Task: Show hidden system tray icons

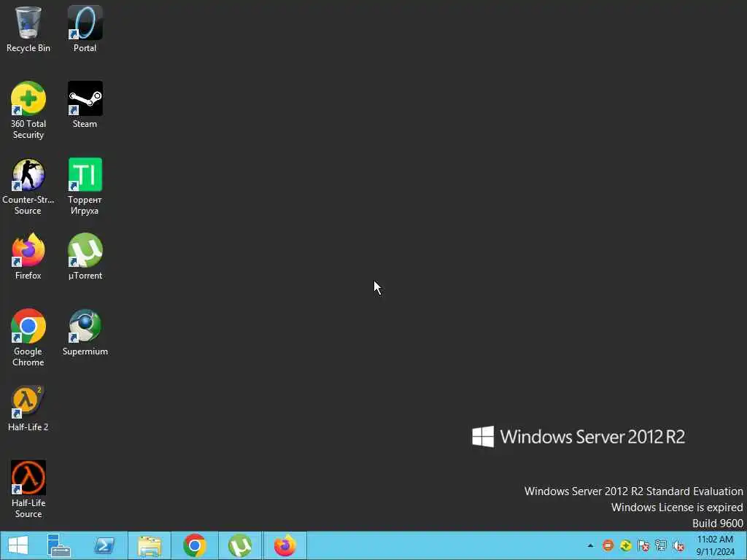Action: (591, 545)
